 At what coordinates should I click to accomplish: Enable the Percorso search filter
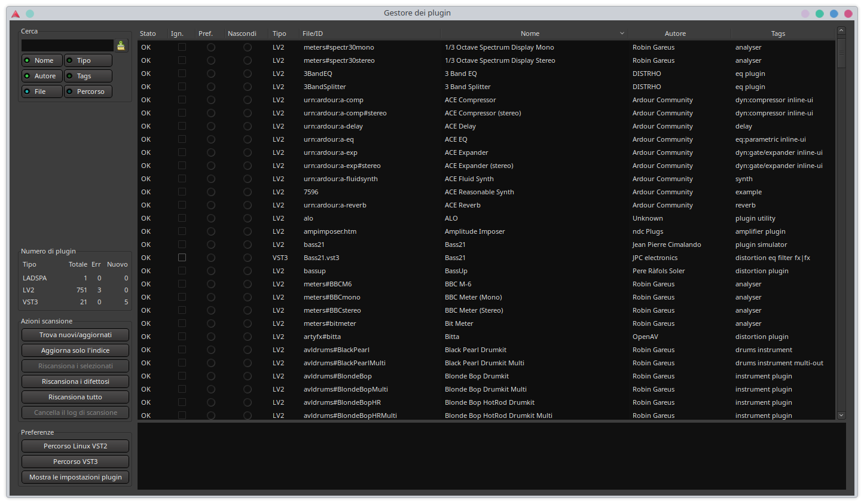pyautogui.click(x=88, y=91)
